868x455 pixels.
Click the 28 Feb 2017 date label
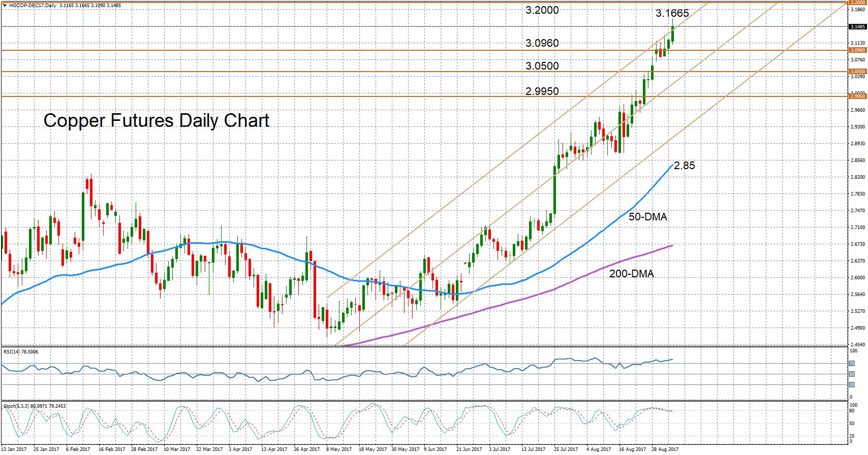click(144, 449)
